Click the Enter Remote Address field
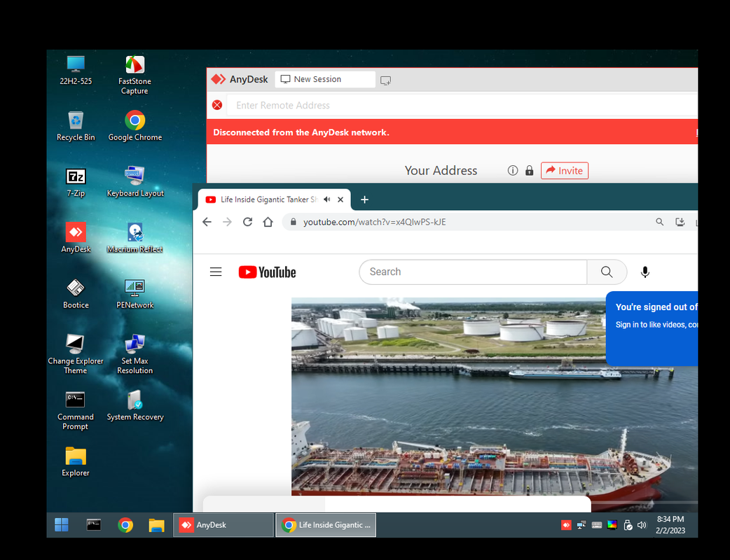 462,105
